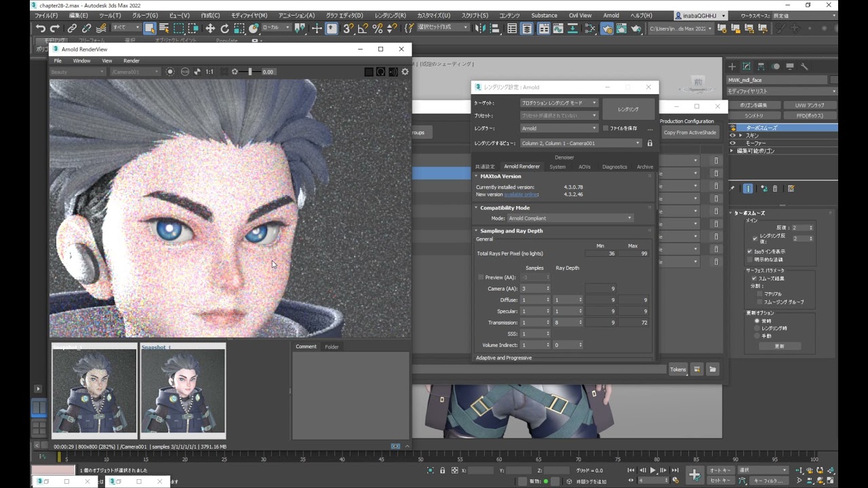Click the Tokens button
The width and height of the screenshot is (868, 488).
(x=678, y=369)
